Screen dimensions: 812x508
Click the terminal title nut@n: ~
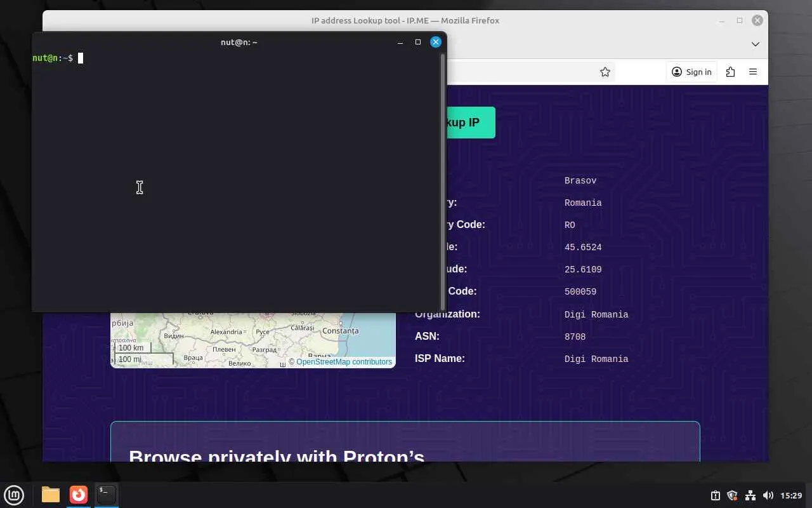pyautogui.click(x=239, y=42)
